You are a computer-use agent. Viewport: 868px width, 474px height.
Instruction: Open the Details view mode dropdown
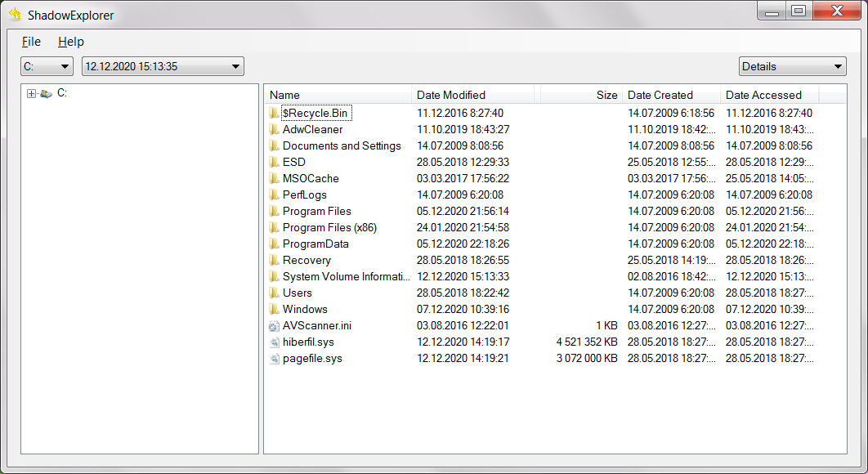pos(792,66)
